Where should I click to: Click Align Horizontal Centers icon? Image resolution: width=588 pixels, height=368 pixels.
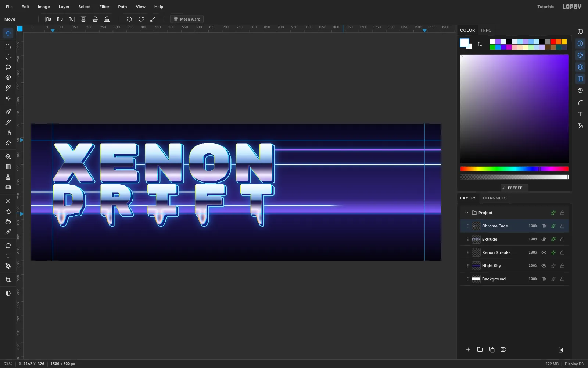[60, 19]
